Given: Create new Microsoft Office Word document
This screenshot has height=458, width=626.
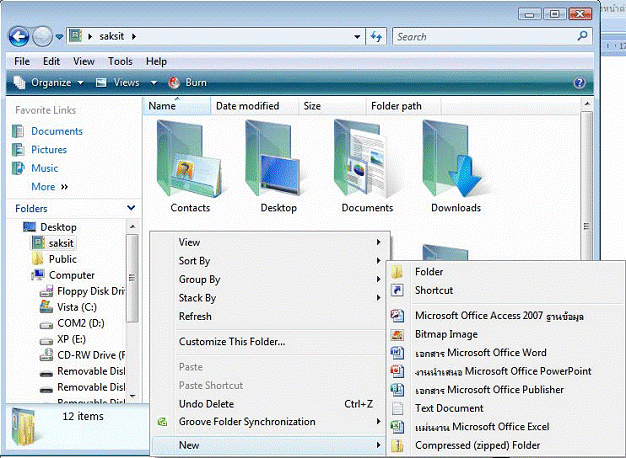Looking at the screenshot, I should tap(505, 353).
